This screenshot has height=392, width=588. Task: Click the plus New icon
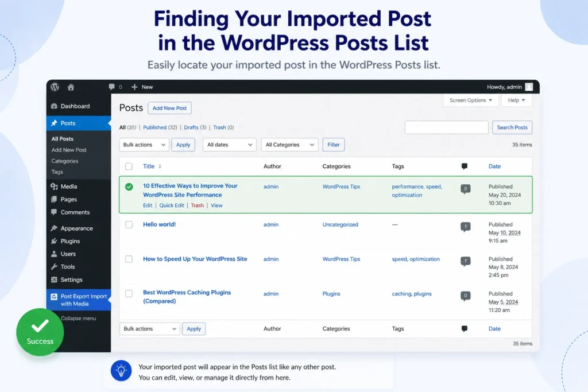point(134,87)
